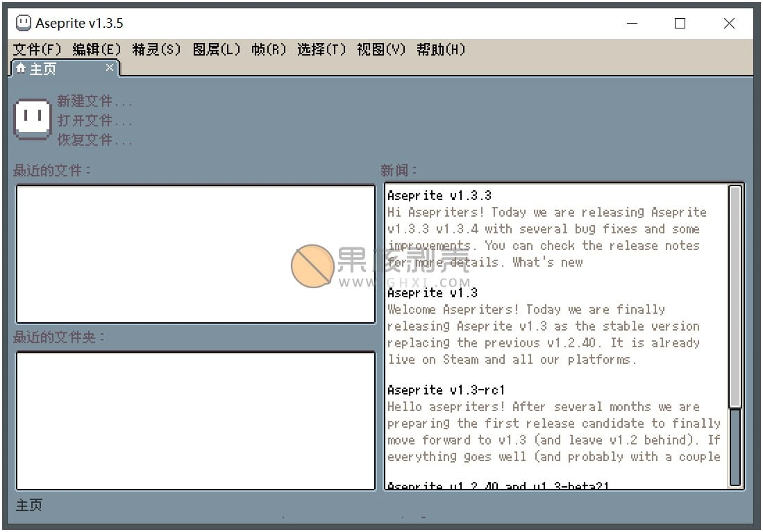763x532 pixels.
Task: Click 打开文件... link
Action: [x=94, y=120]
